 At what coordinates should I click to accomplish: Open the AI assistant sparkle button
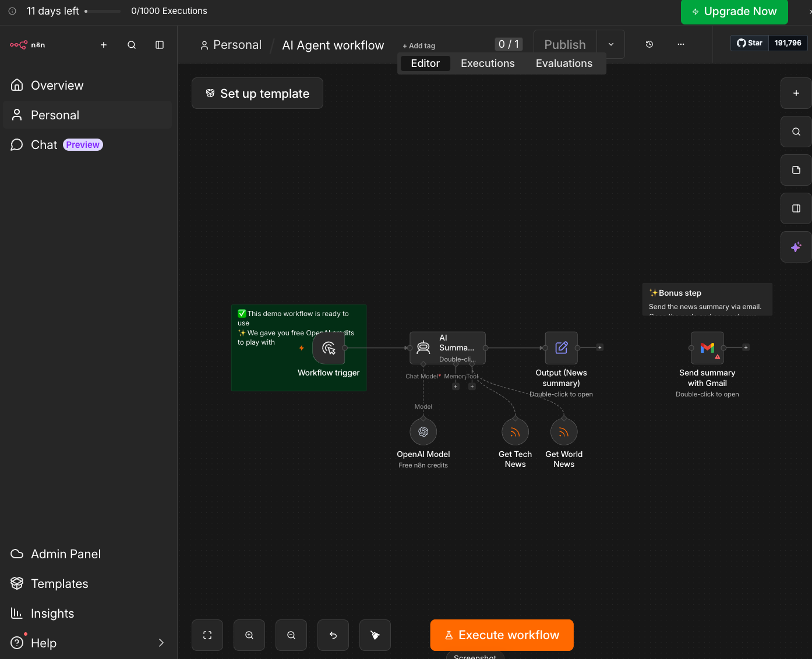[796, 247]
